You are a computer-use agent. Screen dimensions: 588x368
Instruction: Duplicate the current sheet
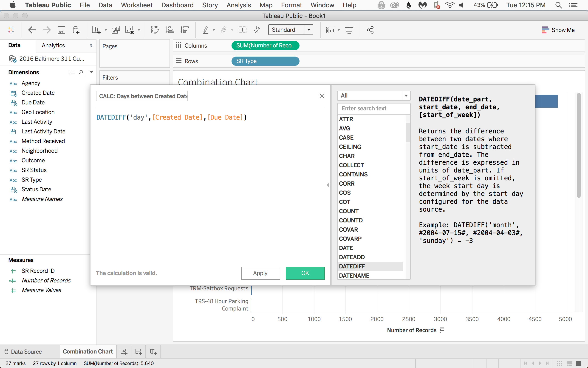click(116, 30)
